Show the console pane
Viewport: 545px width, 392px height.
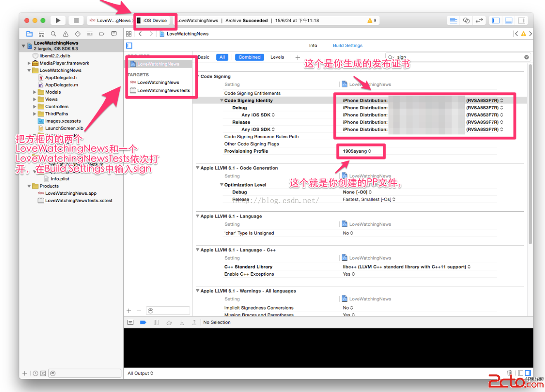point(528,373)
